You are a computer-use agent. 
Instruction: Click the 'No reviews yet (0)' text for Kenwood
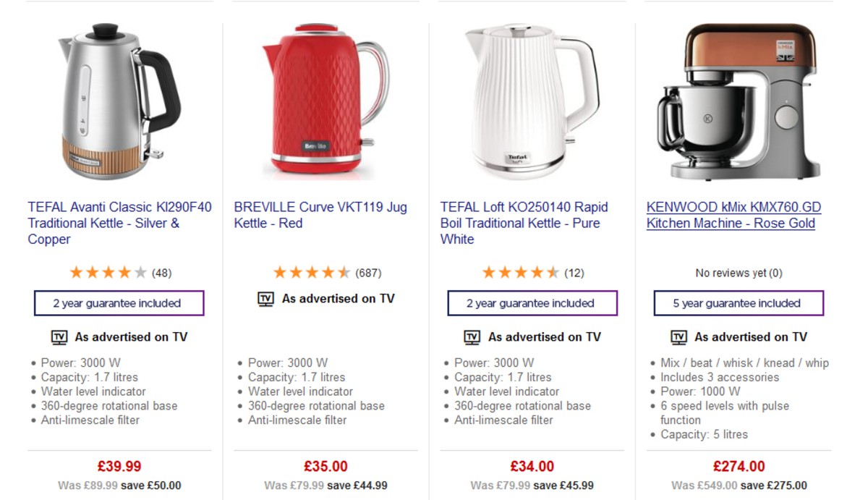(739, 273)
